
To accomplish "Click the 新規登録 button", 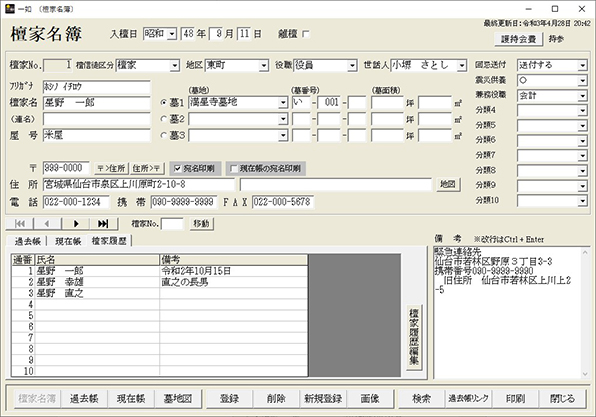I will 323,399.
